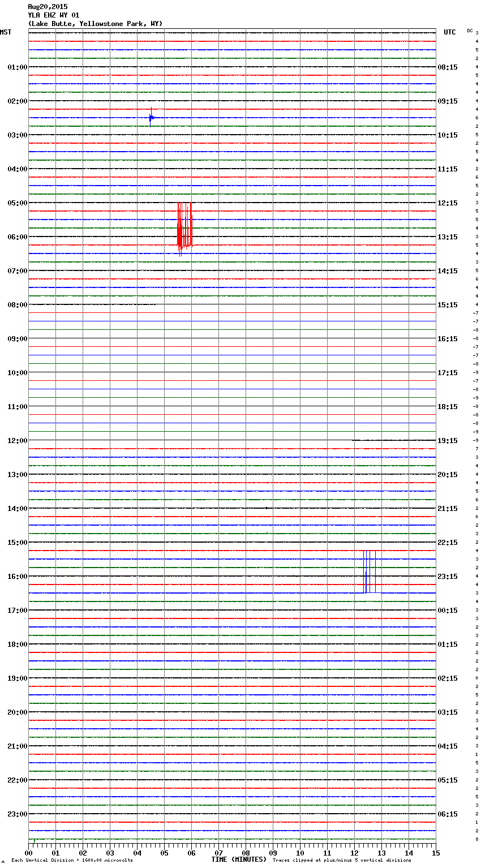Click the short black trace segment at 12:00 row
The height and width of the screenshot is (868, 481).
[394, 440]
